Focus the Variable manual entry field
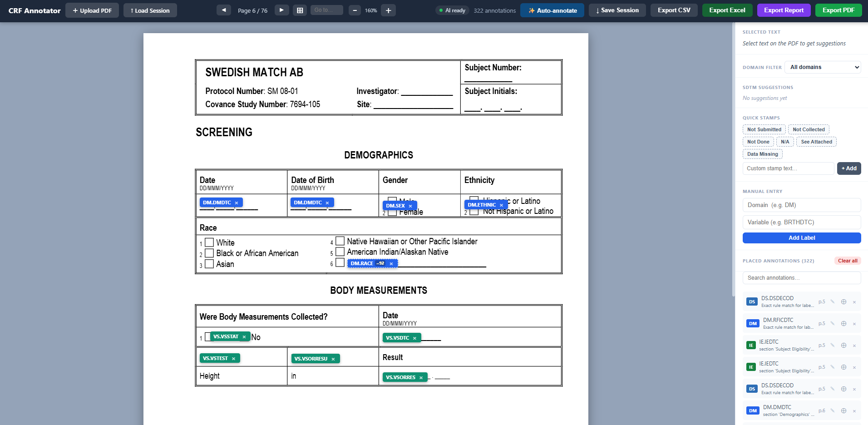 (802, 222)
